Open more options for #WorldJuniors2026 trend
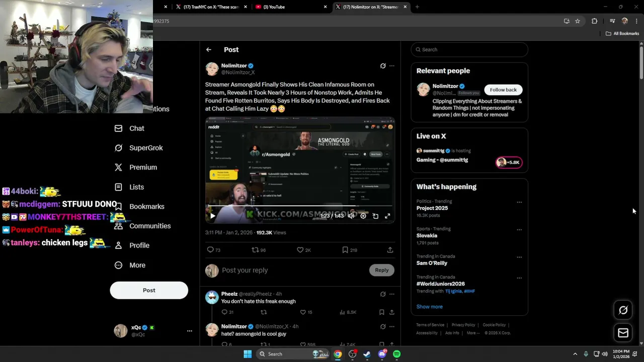Screen dimensions: 644x362 (x=519, y=278)
